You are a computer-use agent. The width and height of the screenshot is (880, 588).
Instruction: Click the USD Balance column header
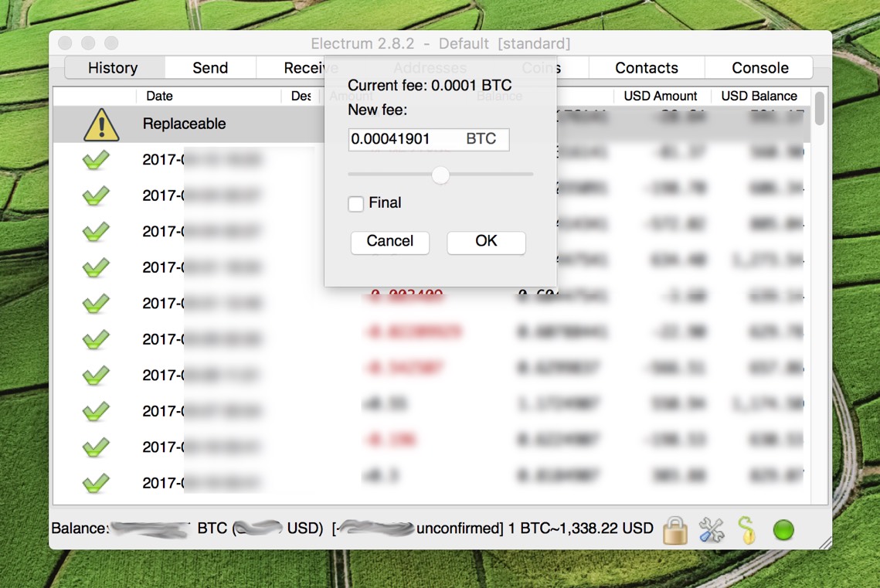[759, 96]
